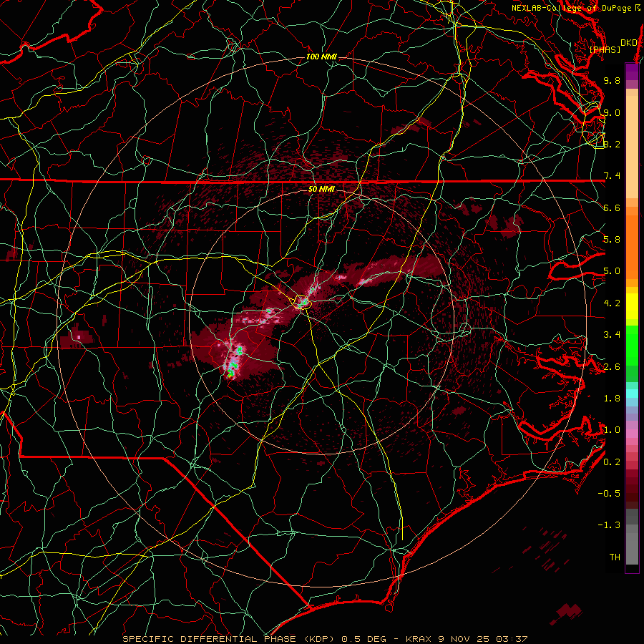Click the 5.8 scale label
Image resolution: width=644 pixels, height=644 pixels.
coord(612,240)
